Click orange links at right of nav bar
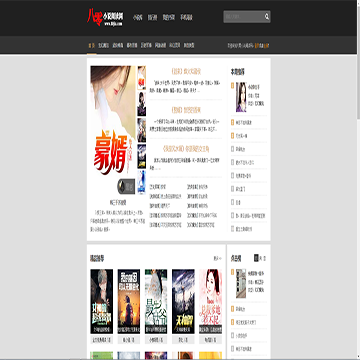 point(262,45)
